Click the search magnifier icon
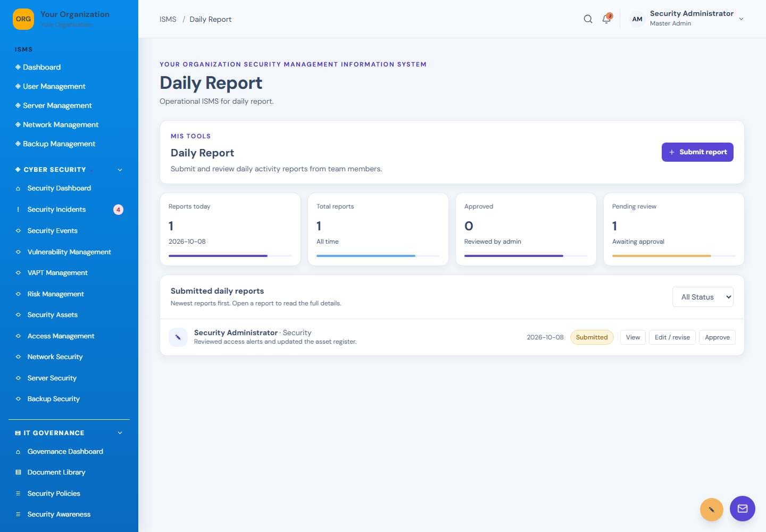The image size is (766, 532). (x=588, y=19)
